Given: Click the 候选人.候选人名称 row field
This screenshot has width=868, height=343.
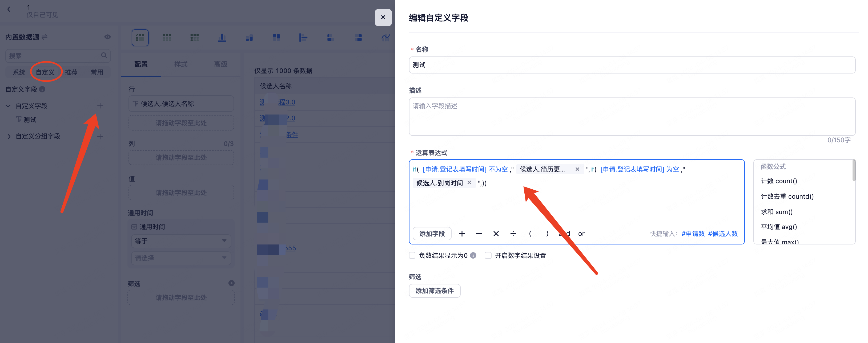Looking at the screenshot, I should [181, 104].
